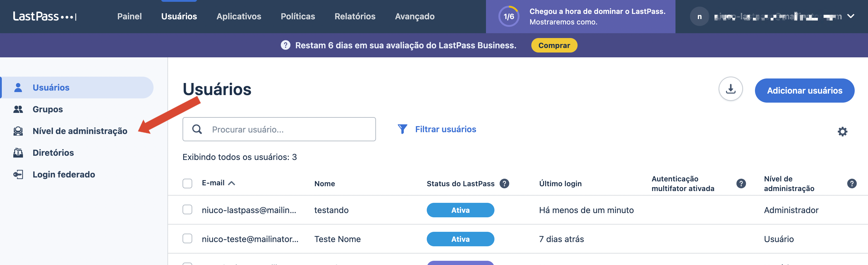Open the master LastPass onboarding banner

[580, 17]
